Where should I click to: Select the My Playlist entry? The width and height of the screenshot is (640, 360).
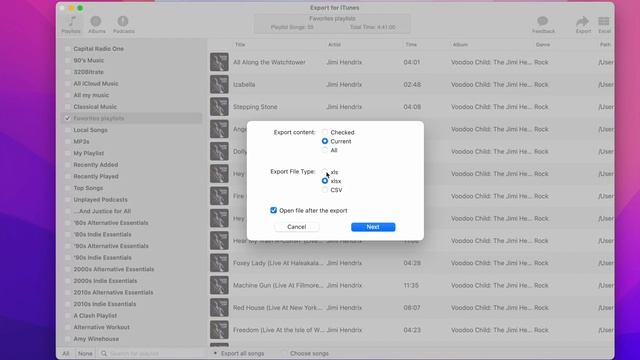tap(89, 153)
